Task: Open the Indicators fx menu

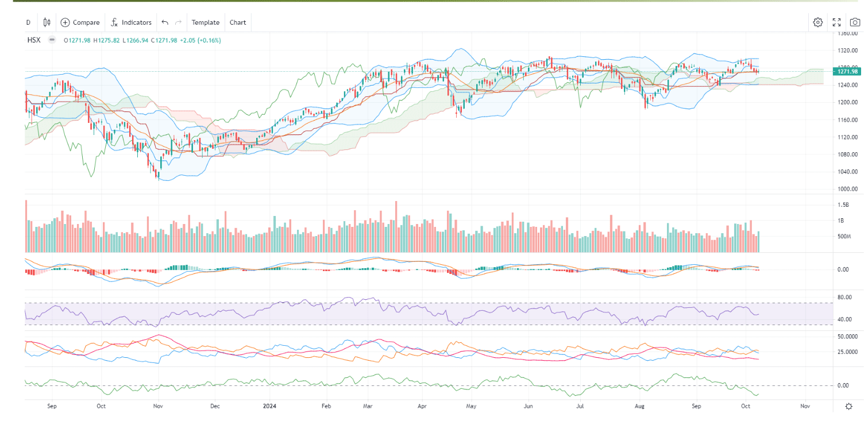Action: (114, 22)
